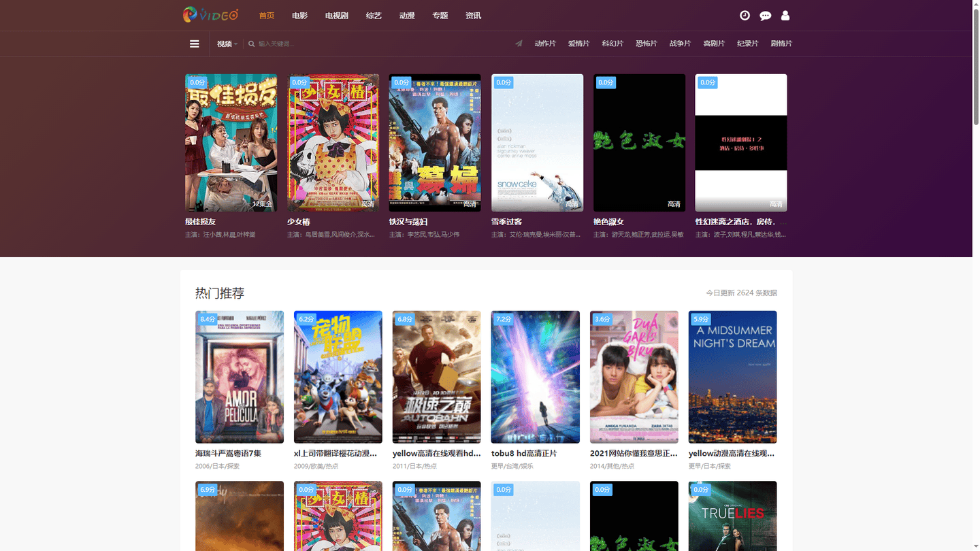The height and width of the screenshot is (551, 980).
Task: Open the Amor en Película poster
Action: (x=240, y=377)
